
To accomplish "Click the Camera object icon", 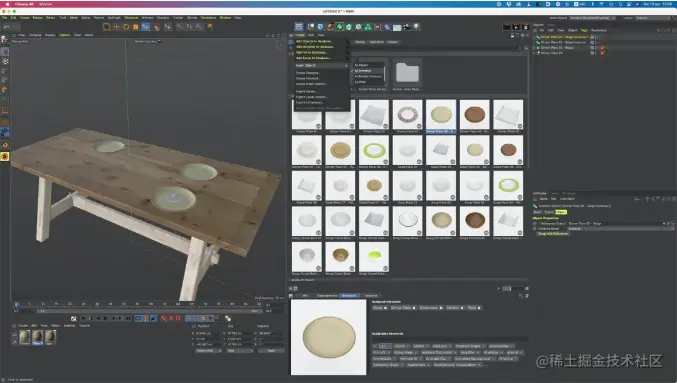I will (x=407, y=27).
